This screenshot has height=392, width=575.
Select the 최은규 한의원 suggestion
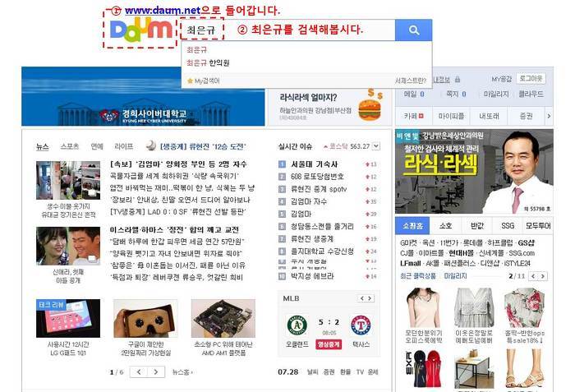[208, 62]
